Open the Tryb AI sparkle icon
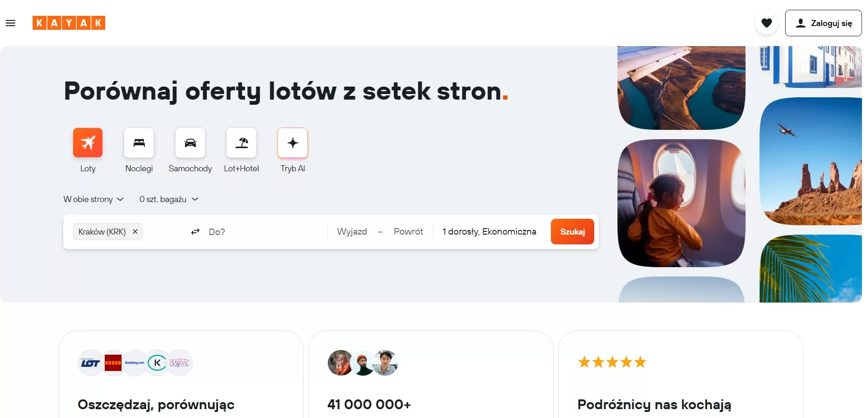 pos(292,143)
